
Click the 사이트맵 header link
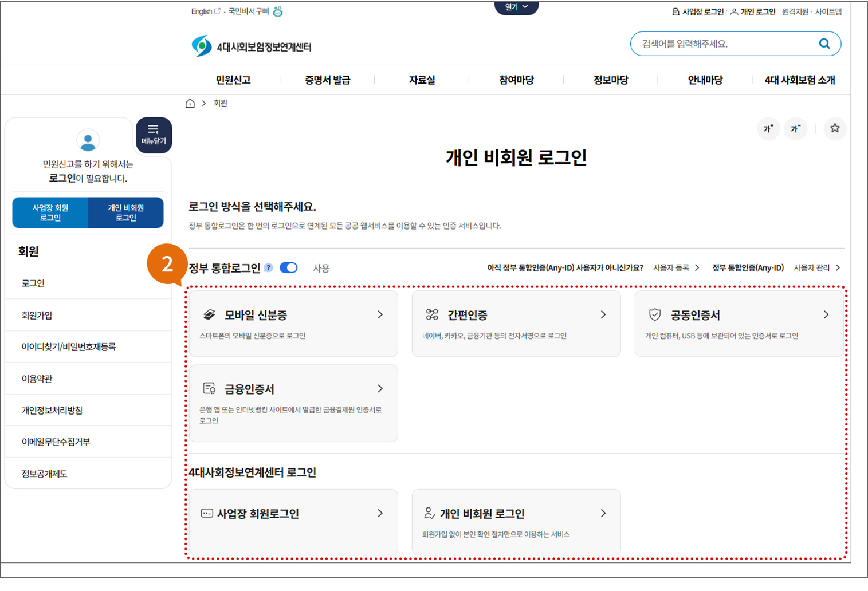[828, 11]
